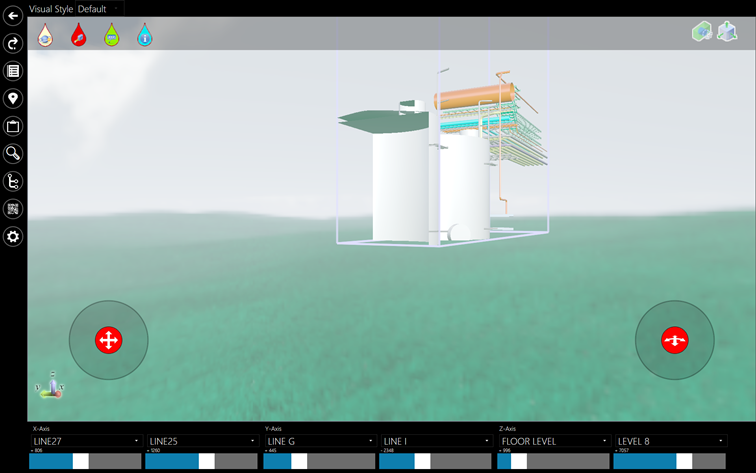The height and width of the screenshot is (473, 756).
Task: Open the settings gear icon
Action: coord(13,237)
